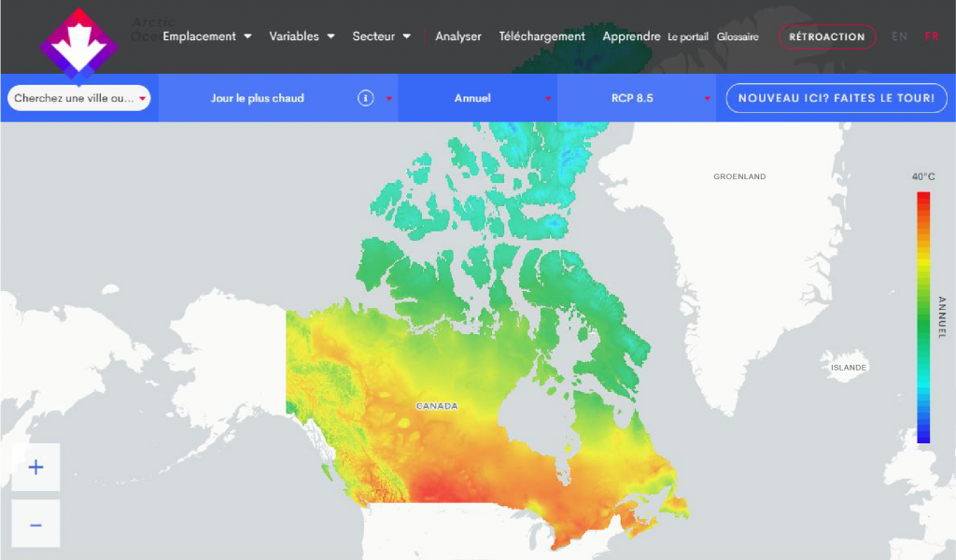Go to the Analyser page
Image resolution: width=956 pixels, height=560 pixels.
point(458,36)
